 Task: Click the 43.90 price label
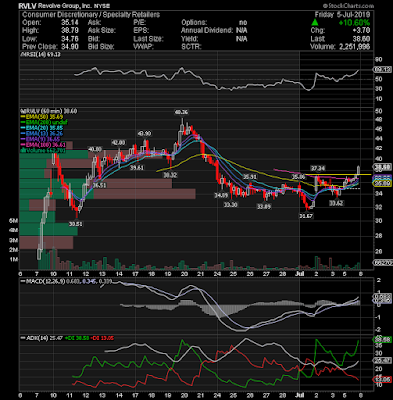tap(144, 134)
